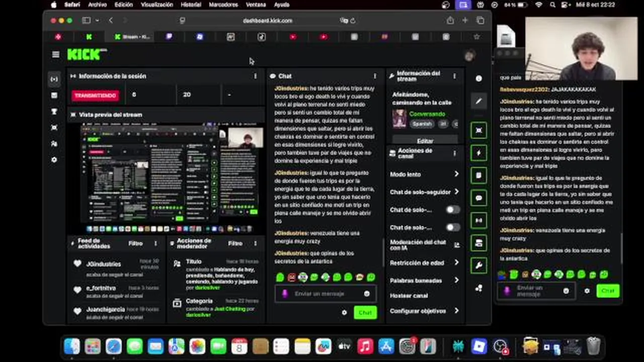The height and width of the screenshot is (362, 644).
Task: Open popout chat settings gear icon
Action: (x=587, y=291)
